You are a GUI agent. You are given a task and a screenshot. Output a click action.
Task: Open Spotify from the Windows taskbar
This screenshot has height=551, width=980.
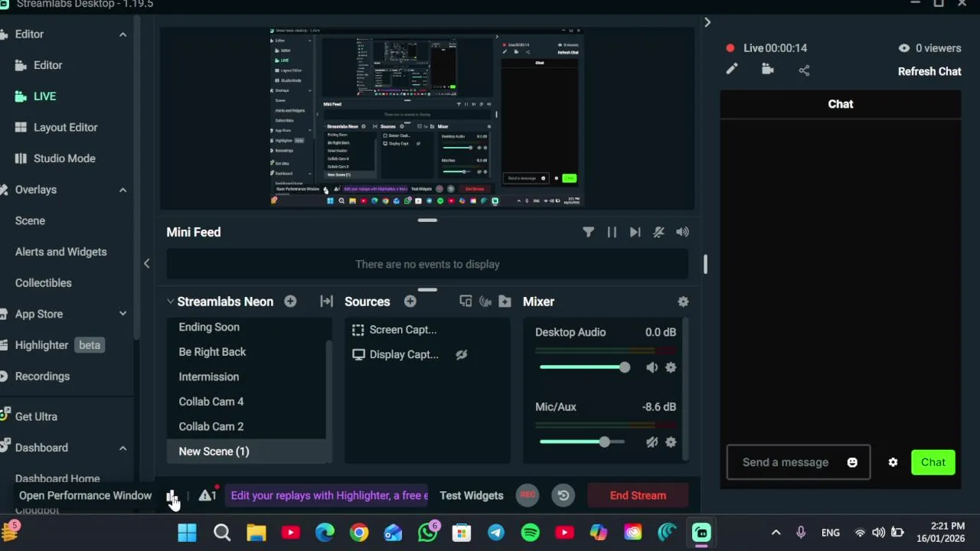(x=530, y=533)
